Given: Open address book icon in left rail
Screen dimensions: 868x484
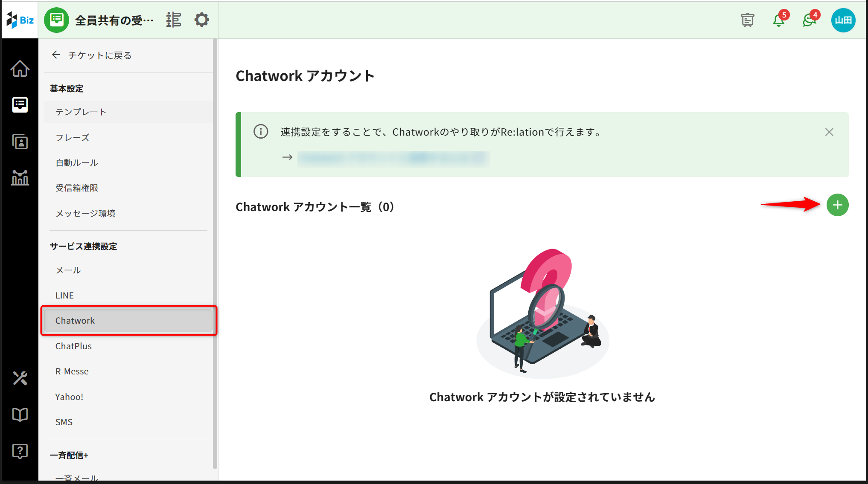Looking at the screenshot, I should pyautogui.click(x=20, y=142).
